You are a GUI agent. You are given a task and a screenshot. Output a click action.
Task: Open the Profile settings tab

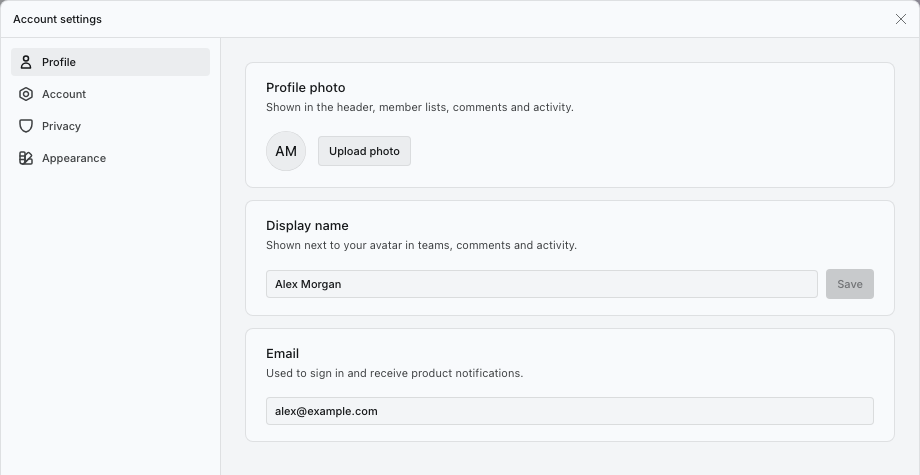(x=110, y=62)
